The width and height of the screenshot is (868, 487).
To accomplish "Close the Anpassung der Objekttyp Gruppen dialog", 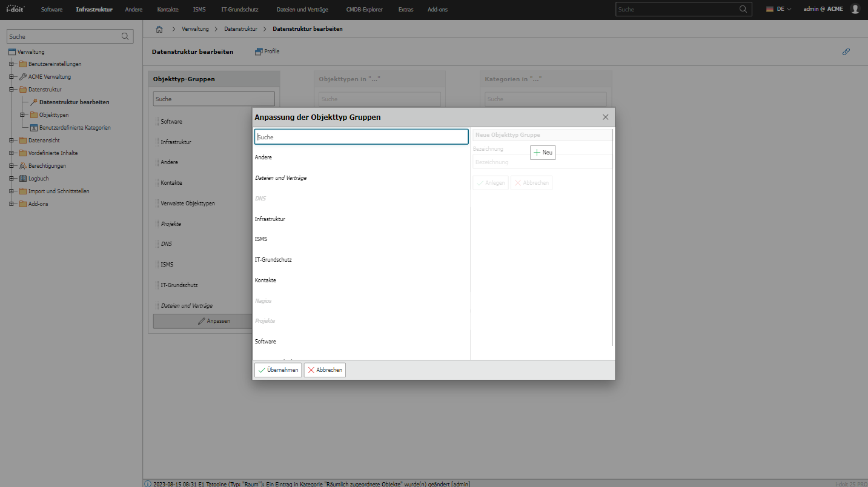I will 606,117.
